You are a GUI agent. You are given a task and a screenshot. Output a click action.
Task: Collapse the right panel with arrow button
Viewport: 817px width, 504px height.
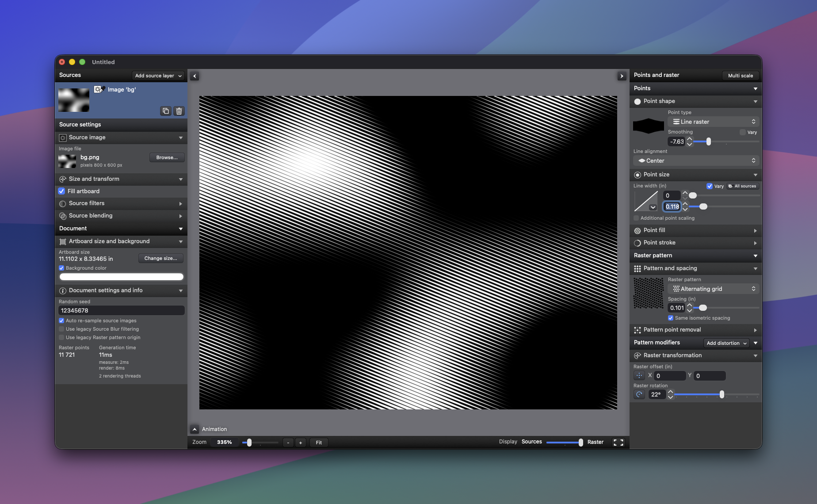pyautogui.click(x=622, y=76)
